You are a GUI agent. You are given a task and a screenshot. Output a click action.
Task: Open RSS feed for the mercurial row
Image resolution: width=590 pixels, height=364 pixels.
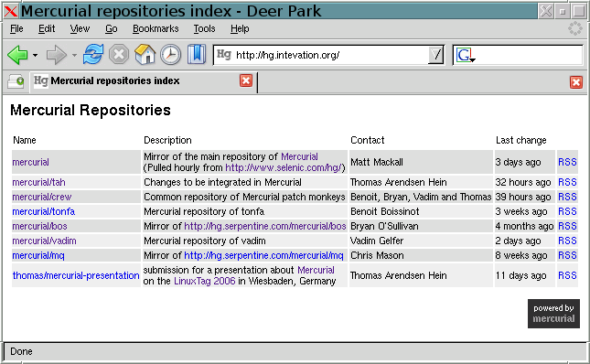(567, 162)
